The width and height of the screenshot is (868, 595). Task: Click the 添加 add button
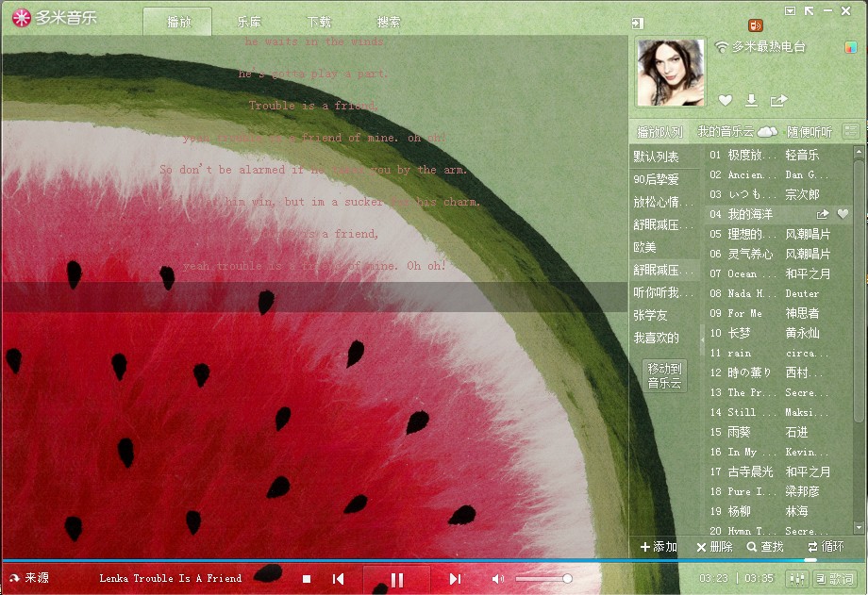coord(659,547)
